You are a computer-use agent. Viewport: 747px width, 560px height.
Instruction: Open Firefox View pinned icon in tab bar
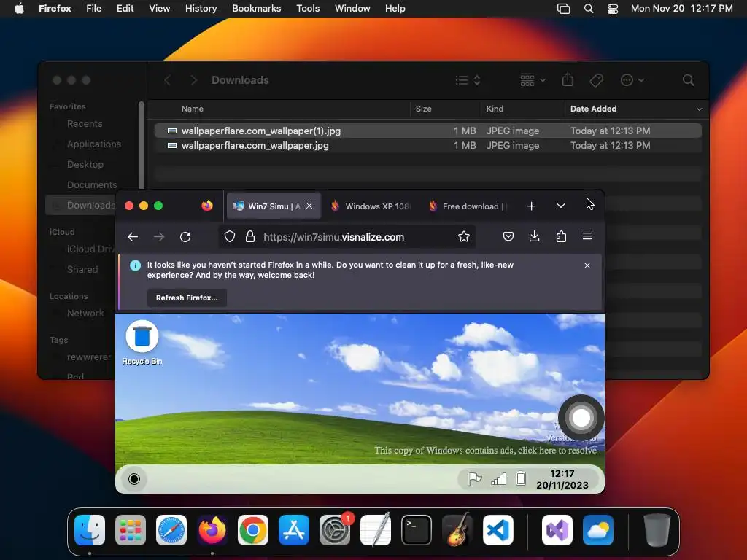pyautogui.click(x=206, y=206)
